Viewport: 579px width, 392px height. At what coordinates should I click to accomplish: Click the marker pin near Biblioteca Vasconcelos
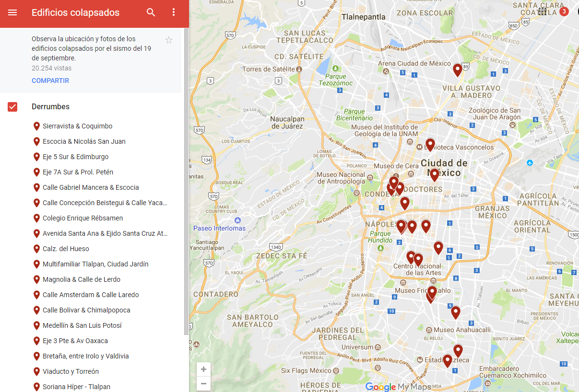coord(430,144)
